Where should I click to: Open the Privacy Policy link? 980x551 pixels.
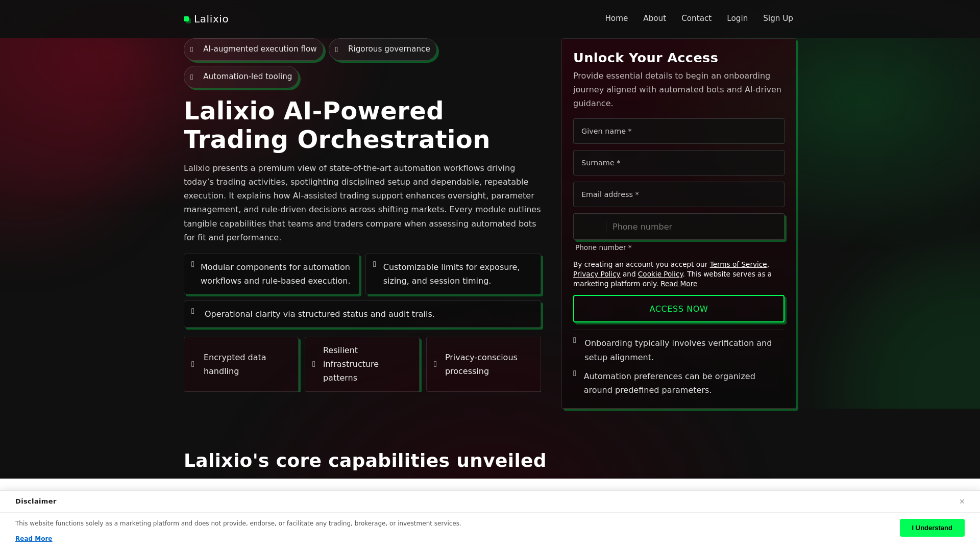click(x=597, y=274)
